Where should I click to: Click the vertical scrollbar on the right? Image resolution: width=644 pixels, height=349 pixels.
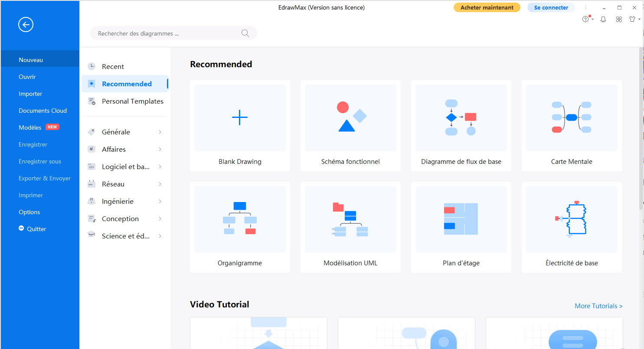(641, 130)
